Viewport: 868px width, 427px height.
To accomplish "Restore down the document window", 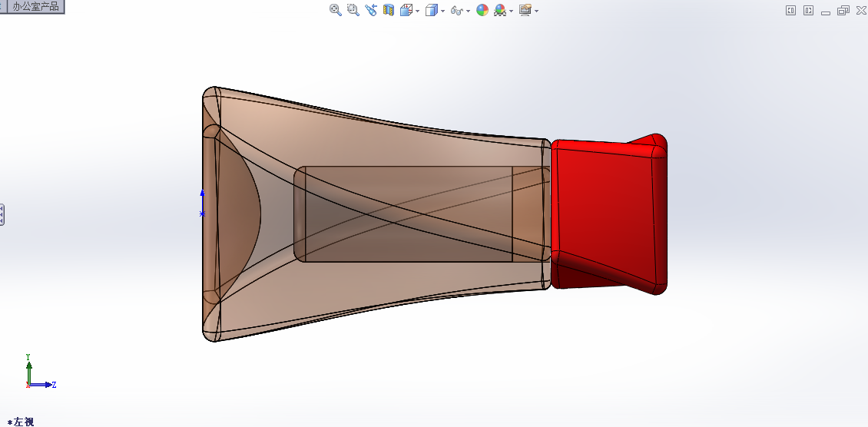I will 843,11.
